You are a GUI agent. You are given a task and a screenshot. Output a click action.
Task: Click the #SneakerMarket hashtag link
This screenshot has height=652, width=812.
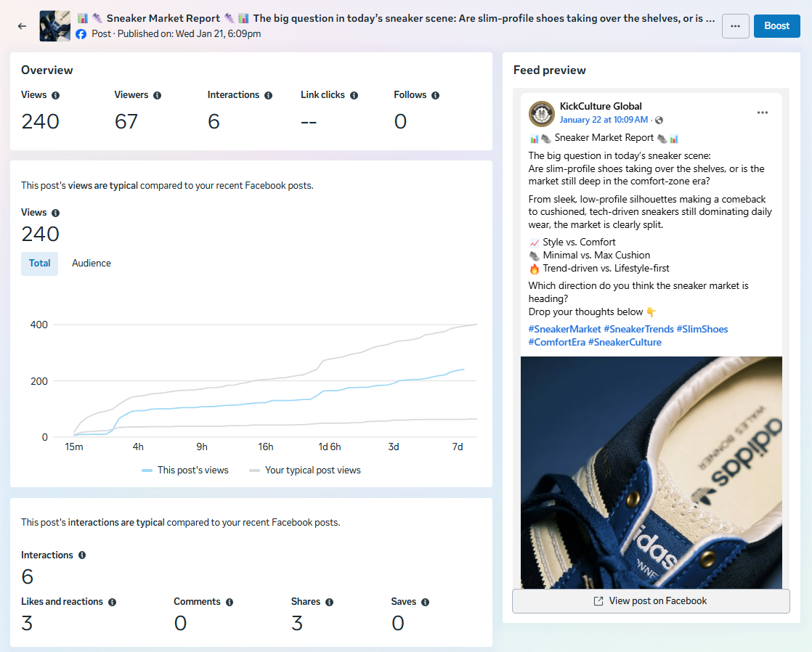[x=564, y=329]
